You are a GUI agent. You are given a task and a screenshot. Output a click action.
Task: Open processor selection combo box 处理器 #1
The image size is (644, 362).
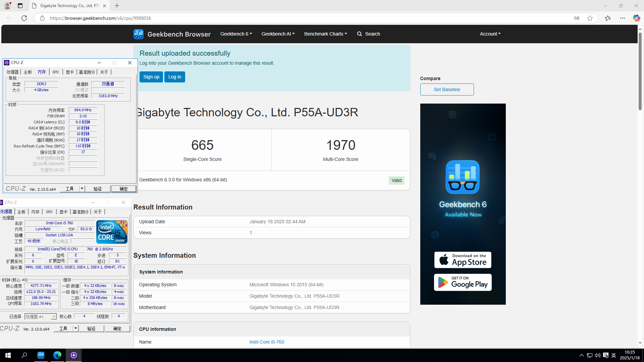click(41, 316)
